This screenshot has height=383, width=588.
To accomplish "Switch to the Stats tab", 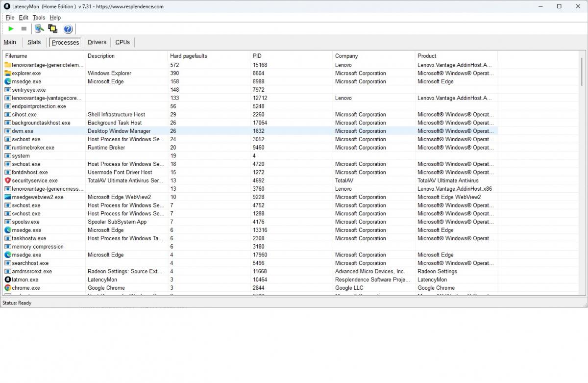I will pos(34,42).
